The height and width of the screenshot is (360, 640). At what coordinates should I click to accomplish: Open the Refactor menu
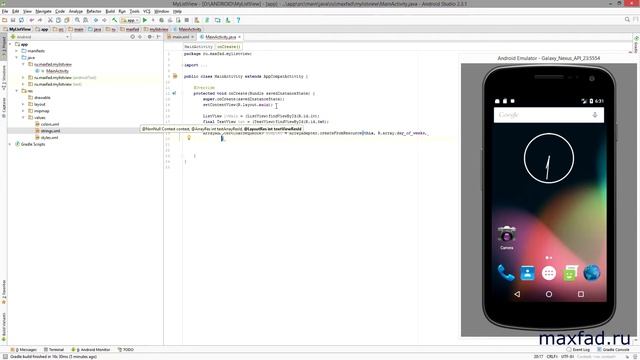click(x=93, y=11)
